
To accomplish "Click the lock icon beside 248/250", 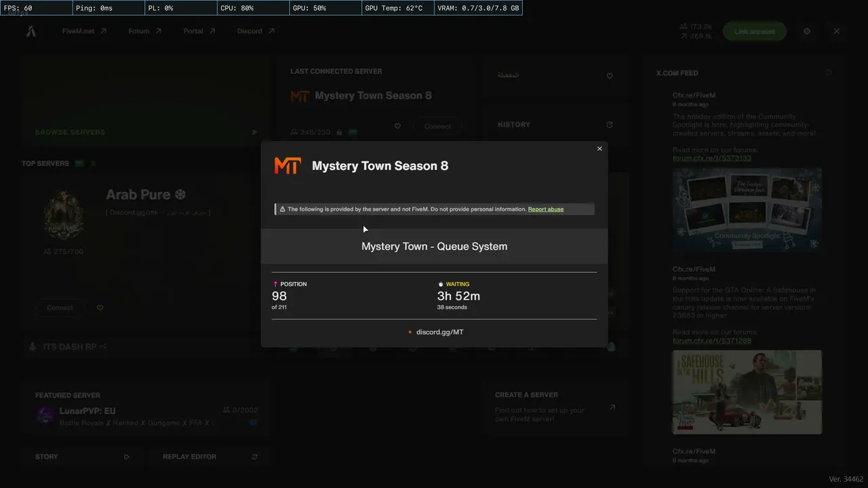I will pyautogui.click(x=339, y=132).
